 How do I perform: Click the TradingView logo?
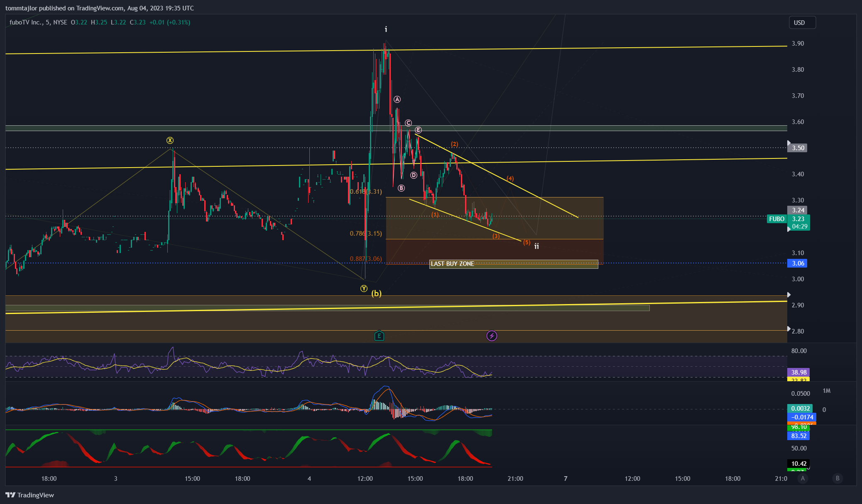coord(30,495)
